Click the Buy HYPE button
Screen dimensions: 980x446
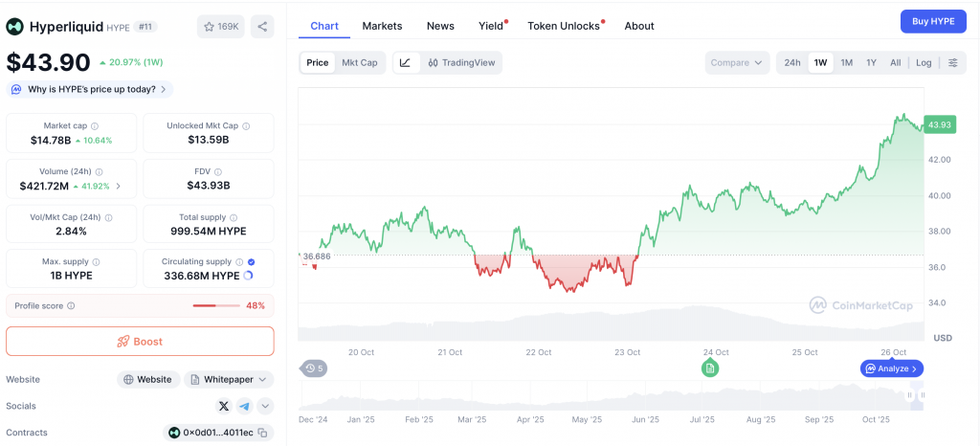point(932,22)
